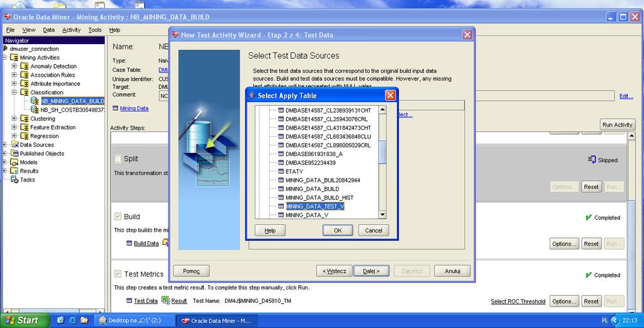Expand the Clustering node
This screenshot has width=644, height=328.
click(x=14, y=118)
